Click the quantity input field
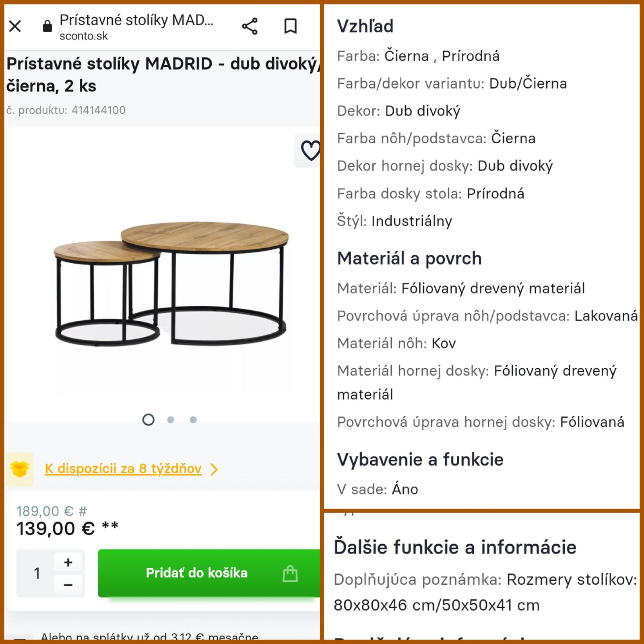The width and height of the screenshot is (644, 644). point(37,573)
